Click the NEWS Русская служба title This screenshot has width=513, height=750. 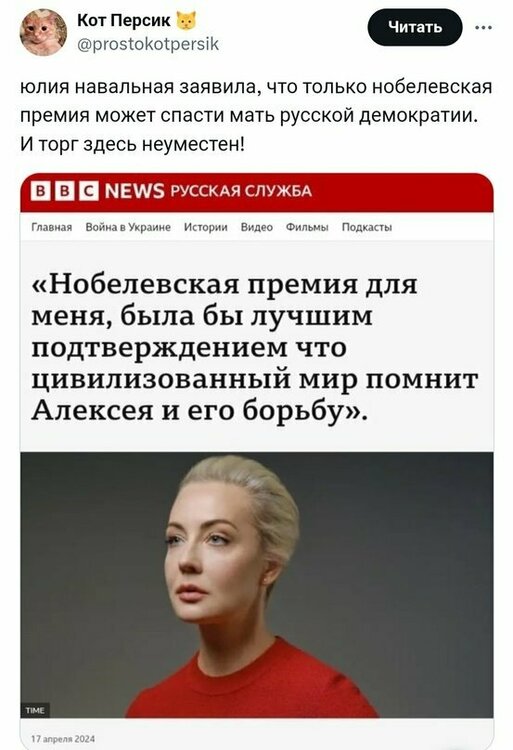208,191
